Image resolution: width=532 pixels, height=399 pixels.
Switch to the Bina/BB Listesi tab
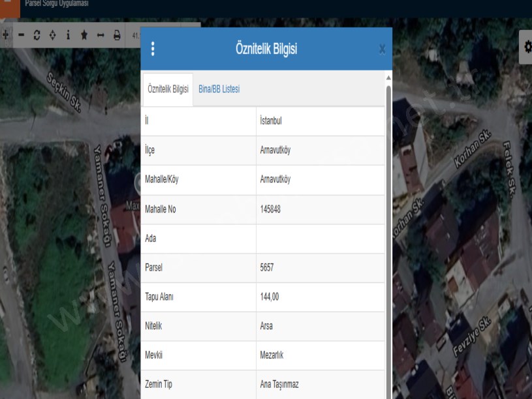[x=219, y=89]
